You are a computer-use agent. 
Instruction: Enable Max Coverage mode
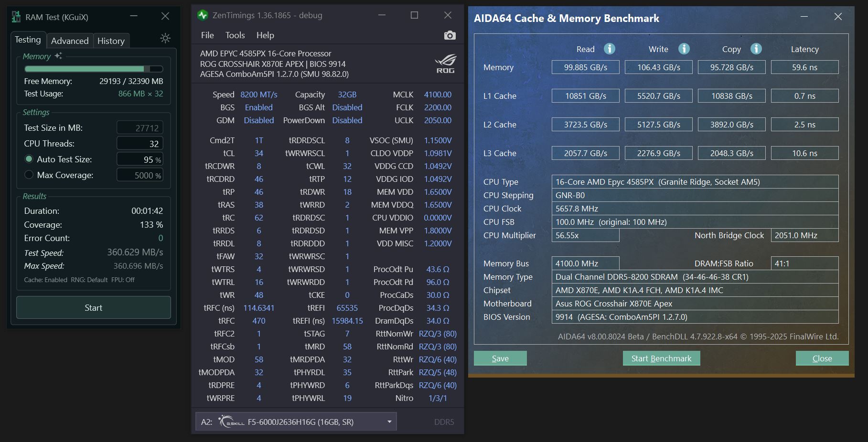pos(29,175)
